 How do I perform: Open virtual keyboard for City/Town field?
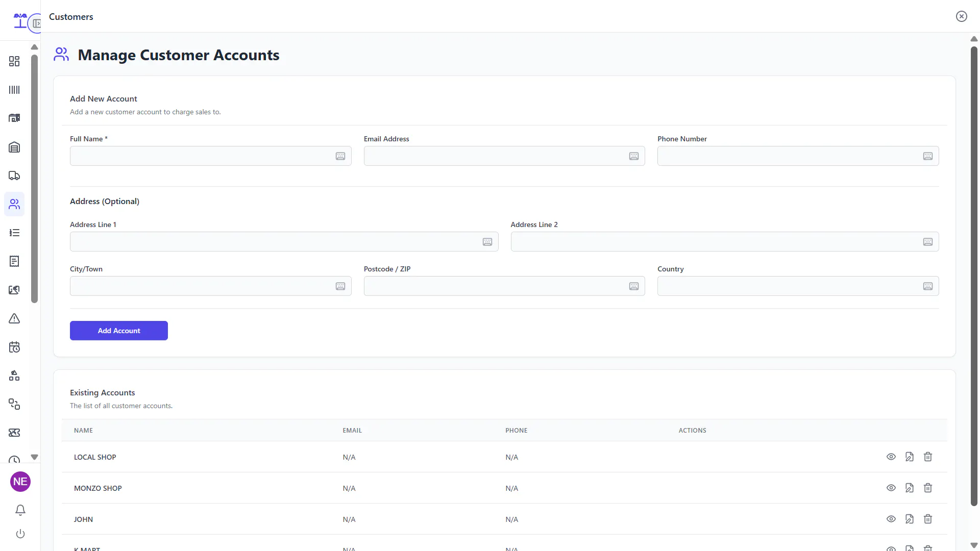(340, 286)
